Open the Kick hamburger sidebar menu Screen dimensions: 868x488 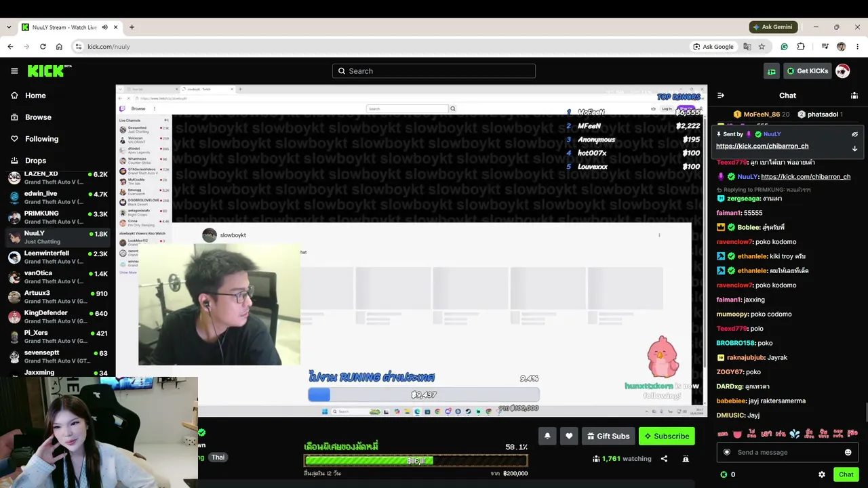[14, 71]
